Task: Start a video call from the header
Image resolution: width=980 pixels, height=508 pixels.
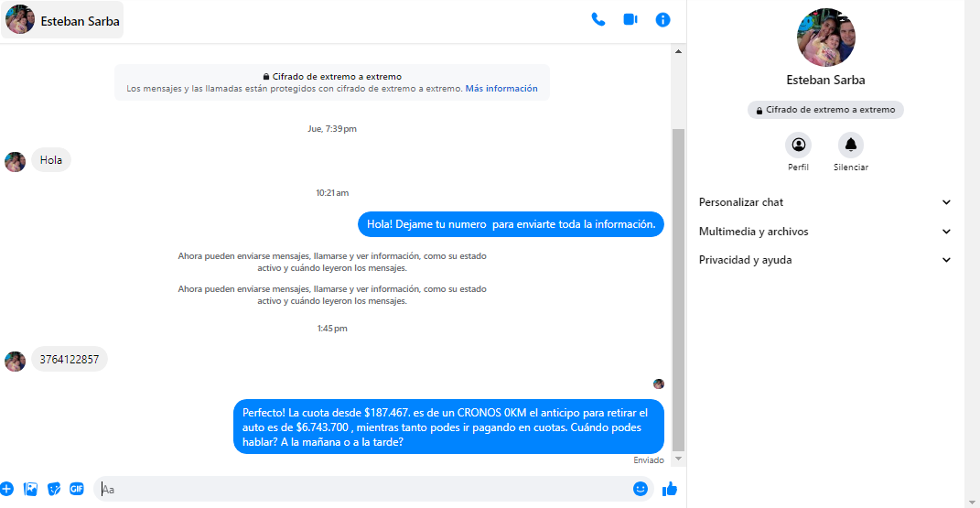Action: [630, 19]
